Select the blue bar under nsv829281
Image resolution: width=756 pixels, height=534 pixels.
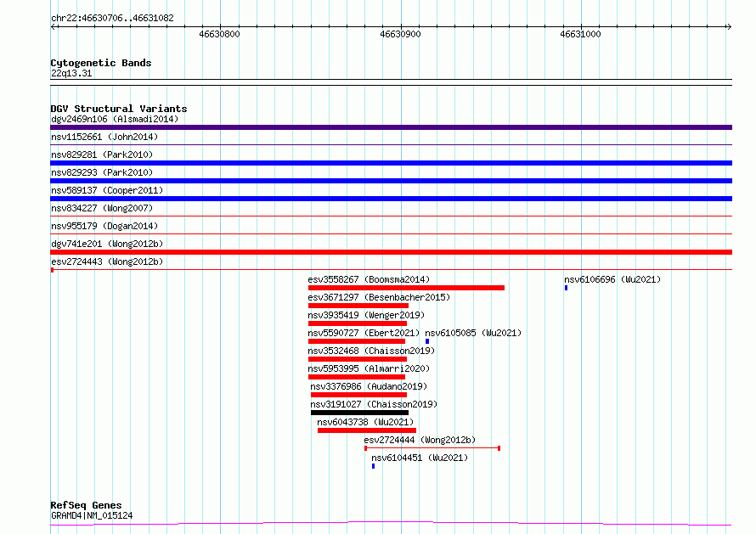[391, 163]
